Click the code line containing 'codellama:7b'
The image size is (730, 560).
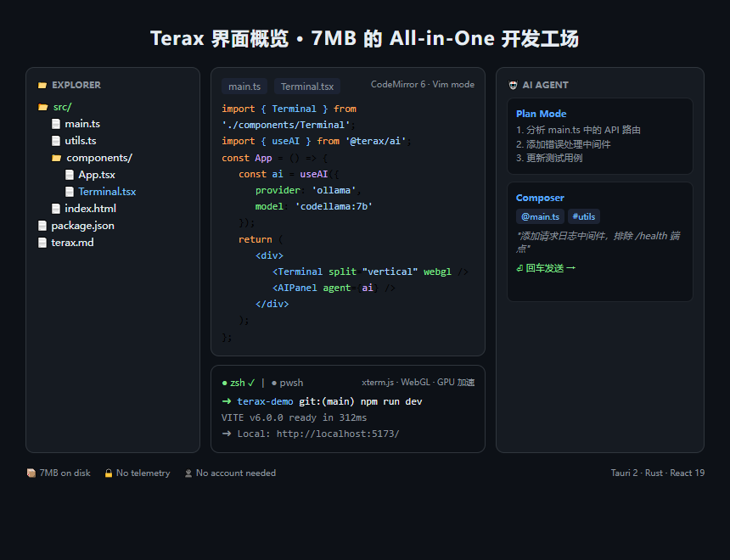pos(314,206)
